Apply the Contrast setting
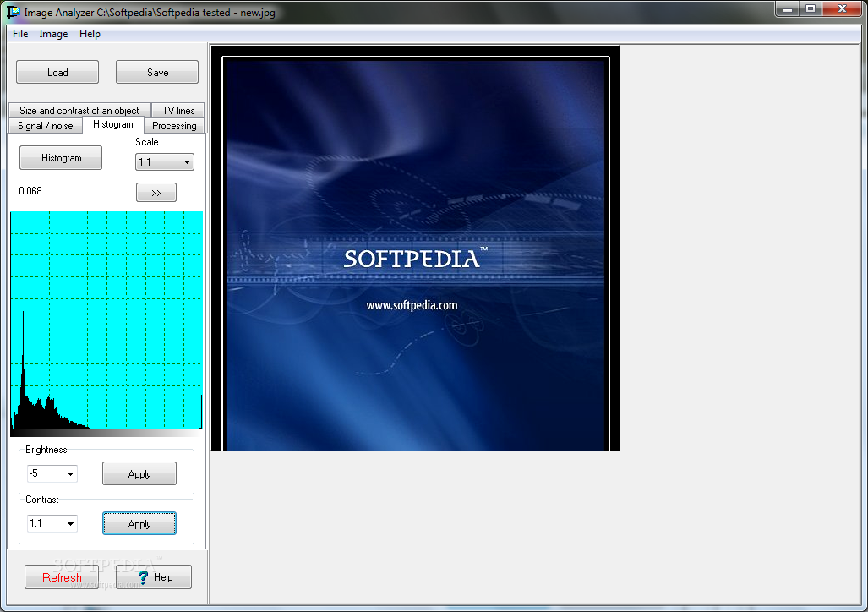The height and width of the screenshot is (612, 868). (139, 523)
